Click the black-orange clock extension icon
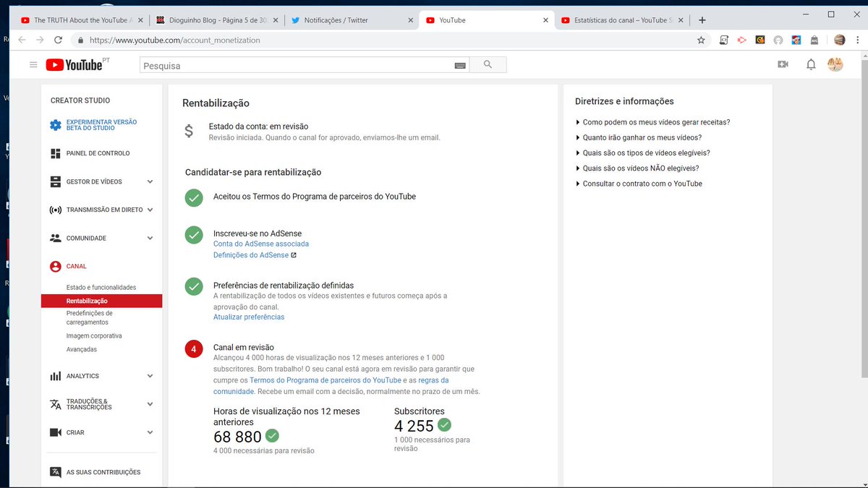The width and height of the screenshot is (868, 488). click(x=760, y=40)
